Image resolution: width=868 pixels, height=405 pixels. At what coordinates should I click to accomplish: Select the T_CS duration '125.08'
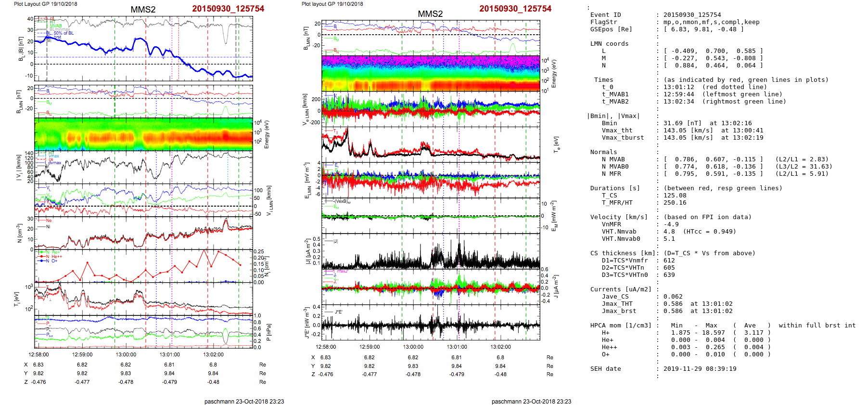[675, 196]
